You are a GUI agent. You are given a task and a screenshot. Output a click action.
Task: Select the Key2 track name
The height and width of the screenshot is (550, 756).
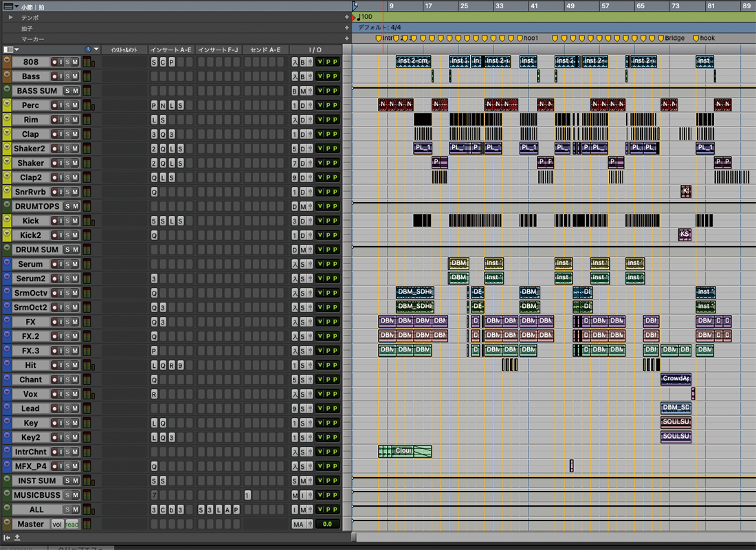[31, 437]
